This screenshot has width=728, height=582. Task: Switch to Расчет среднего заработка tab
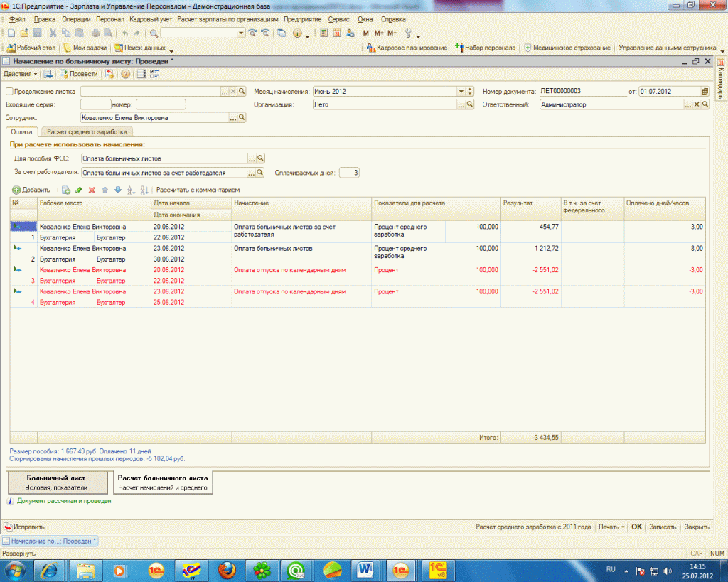pyautogui.click(x=87, y=131)
